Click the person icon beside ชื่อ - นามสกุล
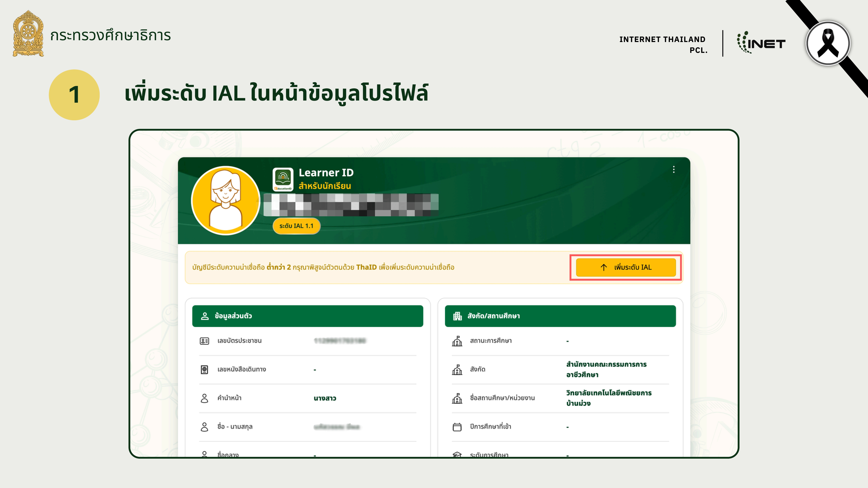The image size is (868, 488). [205, 427]
